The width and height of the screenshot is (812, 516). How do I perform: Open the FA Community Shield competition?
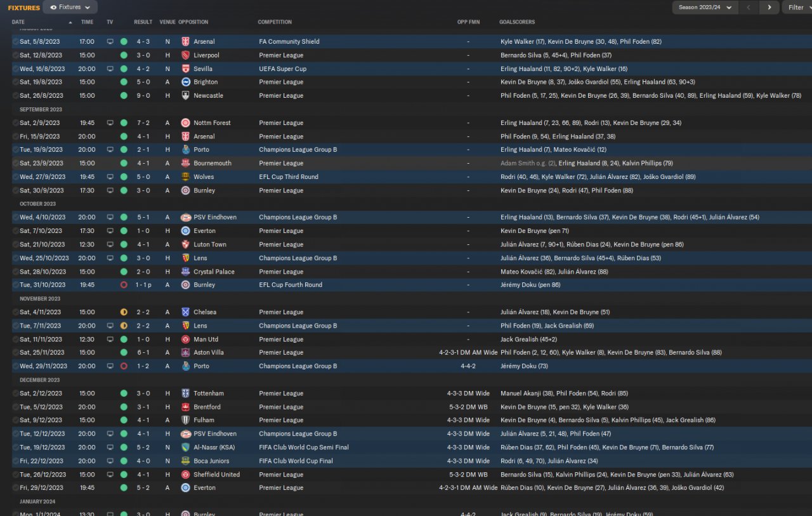click(x=289, y=41)
